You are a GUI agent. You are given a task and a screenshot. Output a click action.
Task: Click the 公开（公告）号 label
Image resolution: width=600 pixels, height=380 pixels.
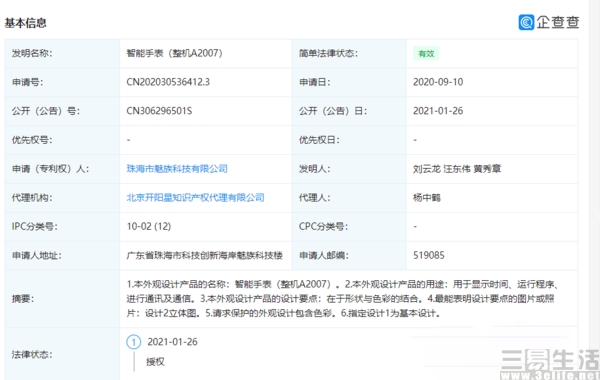[46, 111]
